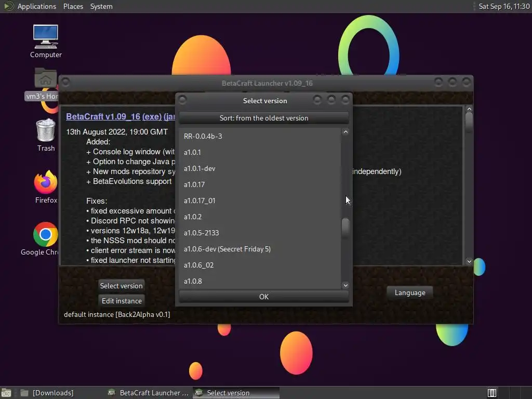Click the workspace switcher icon in bottom panel
This screenshot has height=399, width=532.
(x=492, y=393)
